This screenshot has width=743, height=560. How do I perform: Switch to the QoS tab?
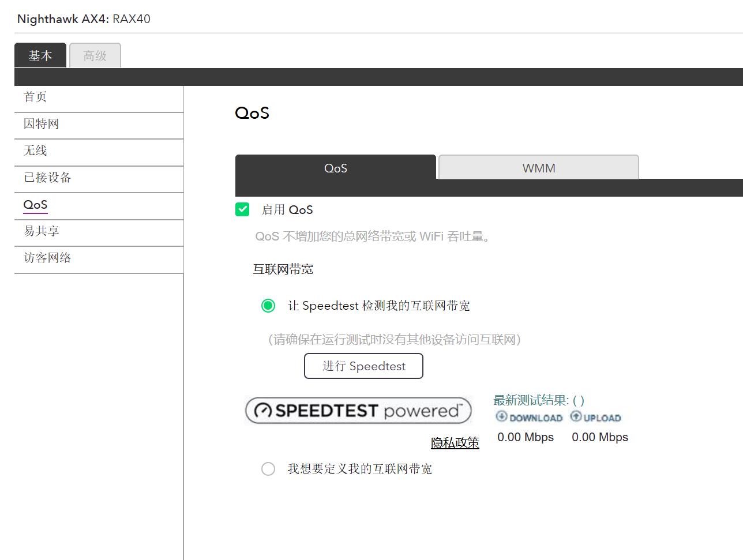336,168
